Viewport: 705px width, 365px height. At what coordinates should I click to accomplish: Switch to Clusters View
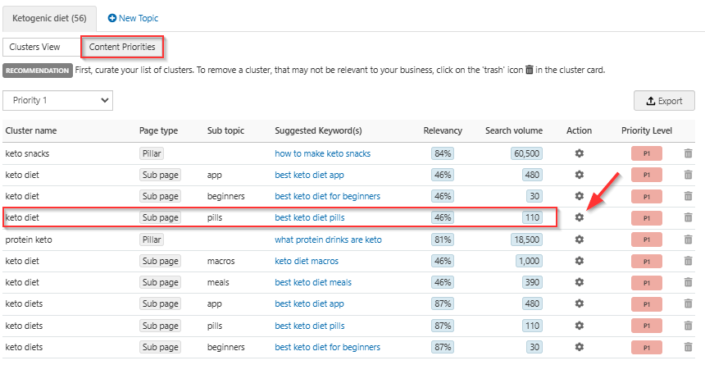[41, 47]
